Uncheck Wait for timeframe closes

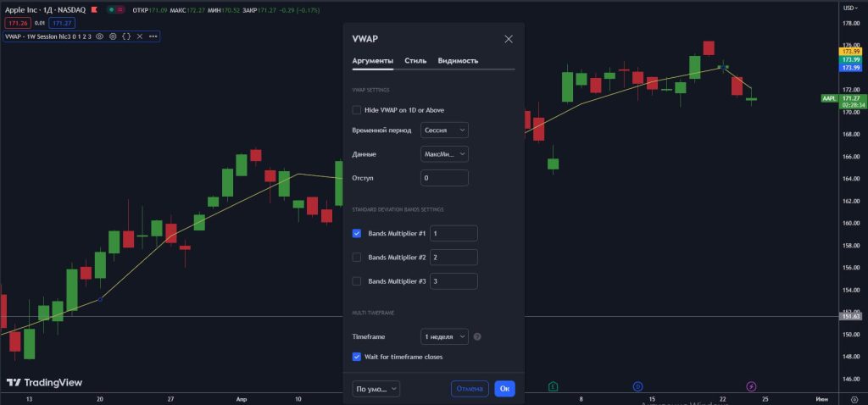[357, 357]
